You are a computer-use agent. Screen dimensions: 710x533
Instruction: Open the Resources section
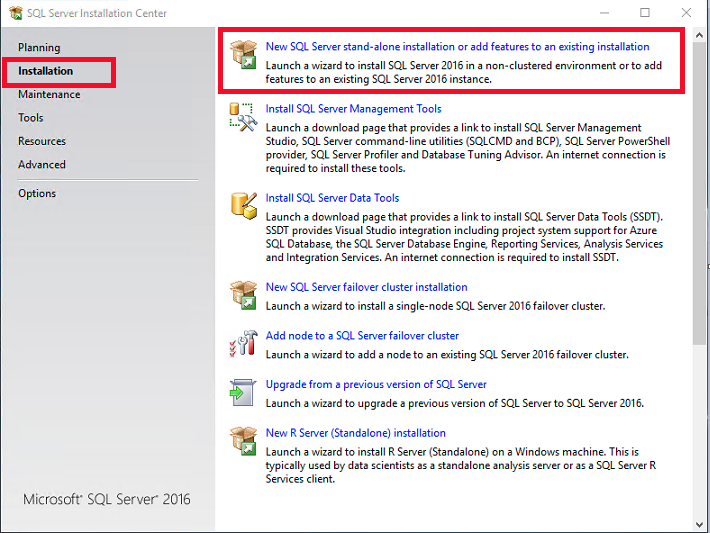[x=42, y=141]
